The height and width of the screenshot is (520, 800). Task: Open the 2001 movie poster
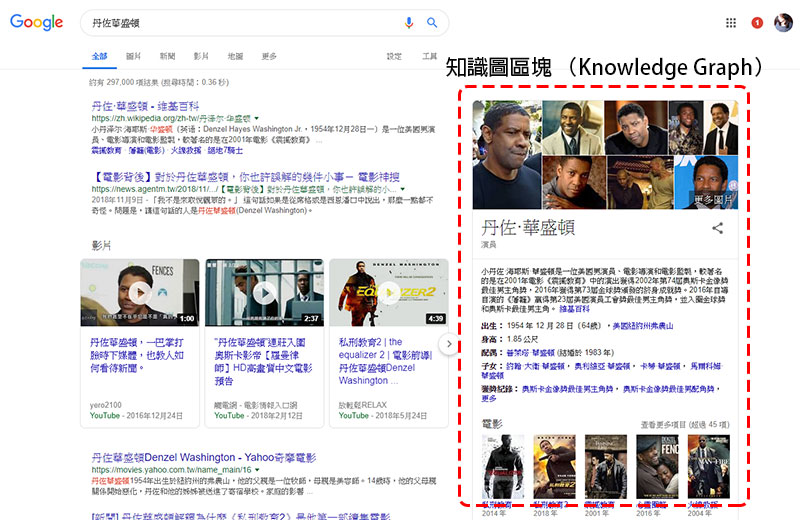click(606, 466)
